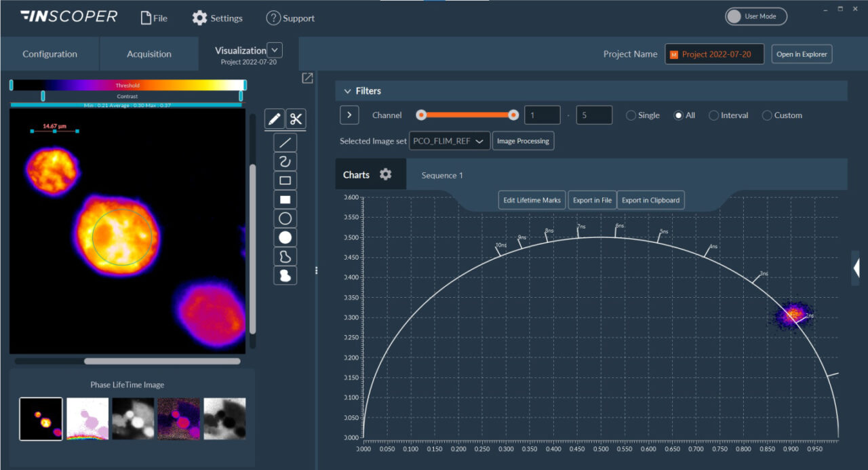
Task: Open the chart in external window
Action: click(307, 78)
